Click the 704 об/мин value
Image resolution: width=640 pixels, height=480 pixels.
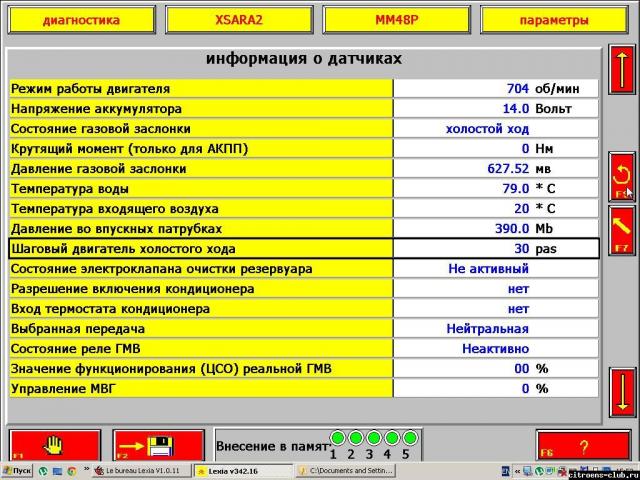coord(543,89)
